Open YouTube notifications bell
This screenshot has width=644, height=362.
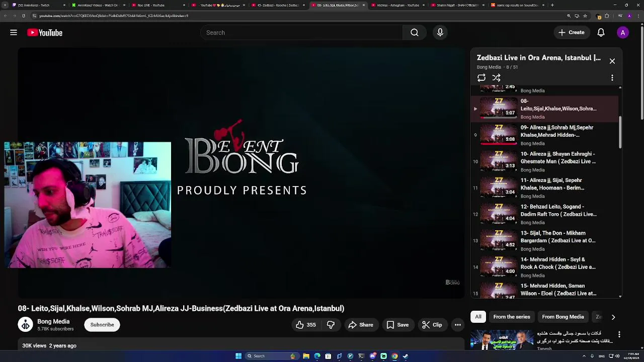pyautogui.click(x=601, y=33)
